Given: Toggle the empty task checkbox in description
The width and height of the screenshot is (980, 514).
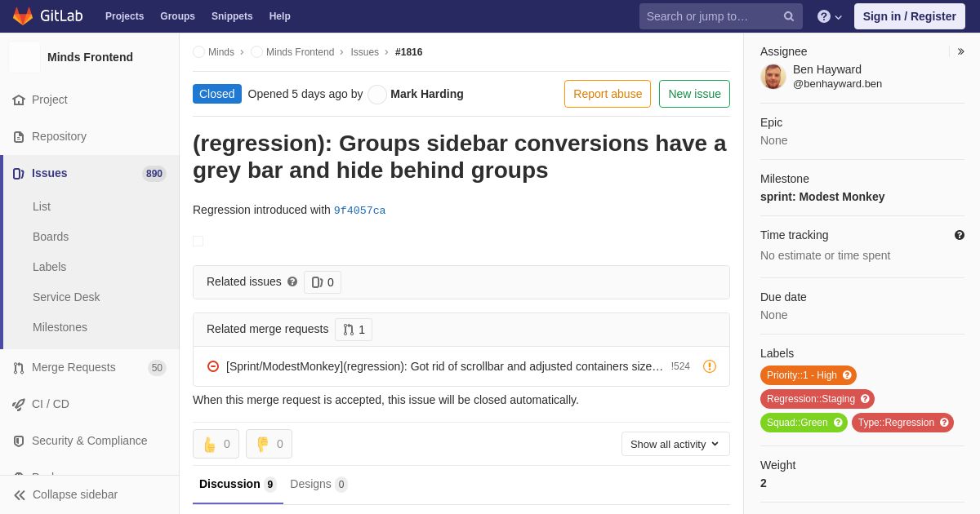Looking at the screenshot, I should pos(198,241).
